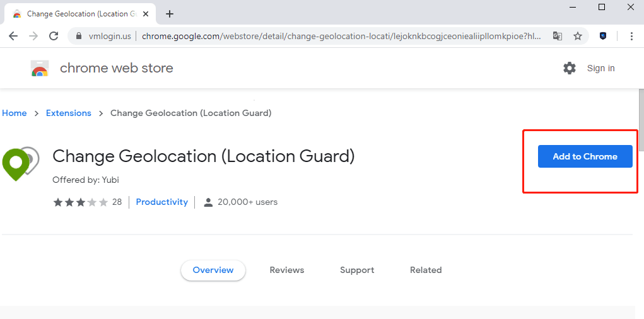
Task: Reload the current page
Action: click(x=54, y=36)
